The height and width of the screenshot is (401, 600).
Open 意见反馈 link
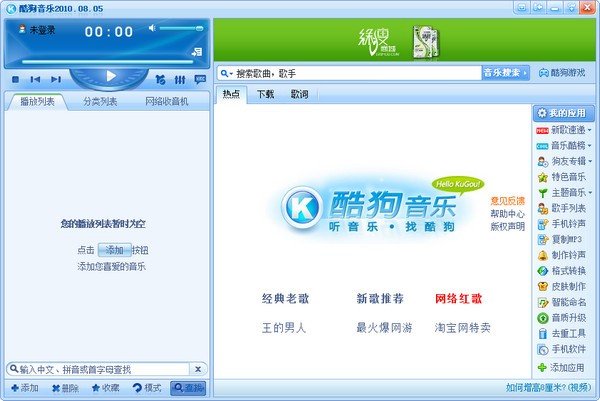(507, 201)
